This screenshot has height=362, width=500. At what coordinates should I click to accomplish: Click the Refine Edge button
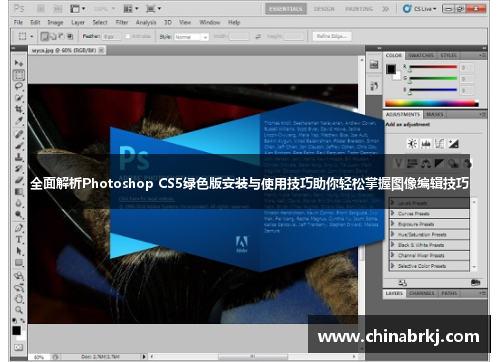[x=332, y=36]
